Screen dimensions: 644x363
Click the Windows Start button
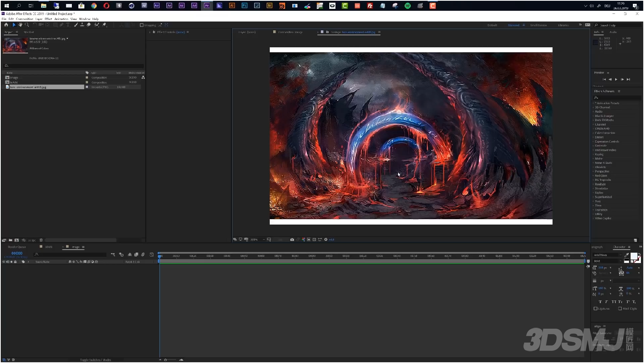pyautogui.click(x=7, y=5)
